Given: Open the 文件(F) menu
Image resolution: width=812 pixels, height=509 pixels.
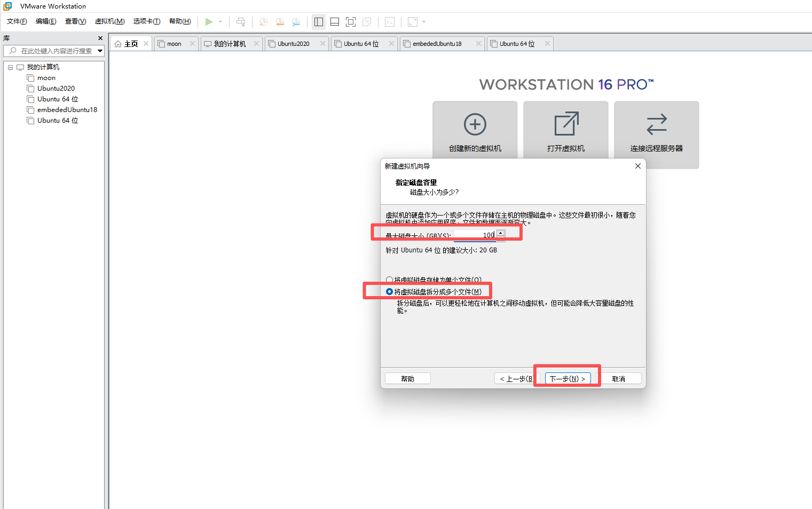Looking at the screenshot, I should click(x=17, y=21).
